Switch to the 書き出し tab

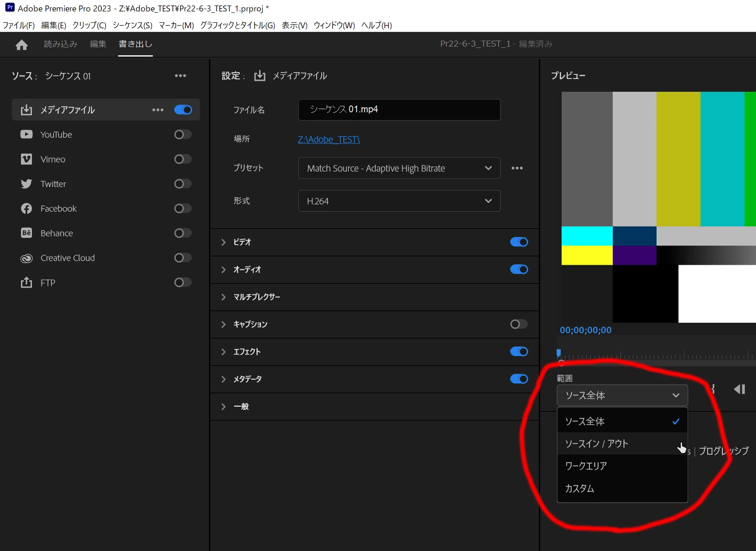(x=136, y=44)
